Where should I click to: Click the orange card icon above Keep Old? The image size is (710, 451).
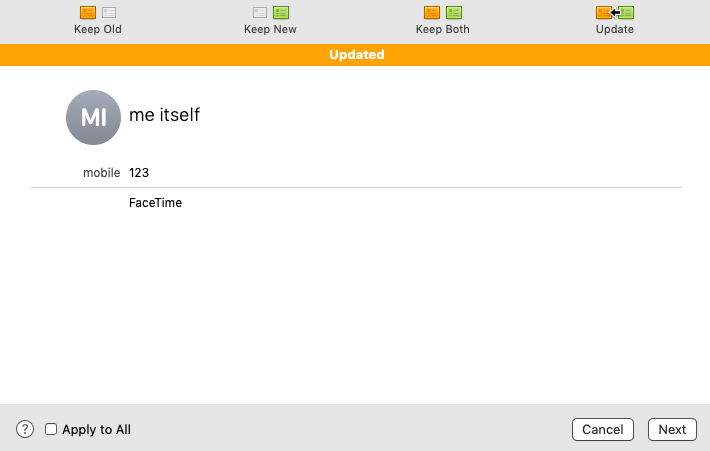pyautogui.click(x=88, y=13)
